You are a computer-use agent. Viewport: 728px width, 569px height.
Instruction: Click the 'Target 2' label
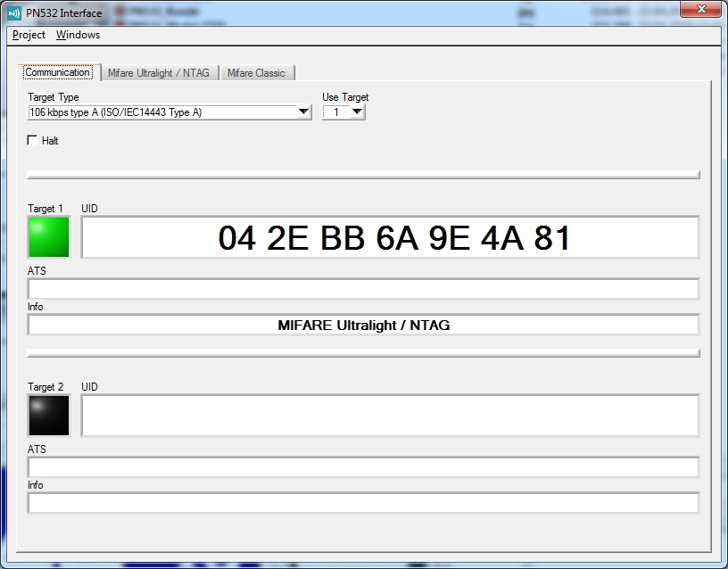[45, 386]
